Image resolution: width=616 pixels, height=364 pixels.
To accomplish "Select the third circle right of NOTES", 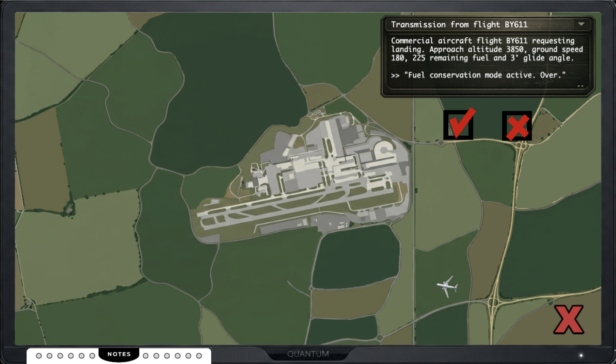I will point(167,356).
